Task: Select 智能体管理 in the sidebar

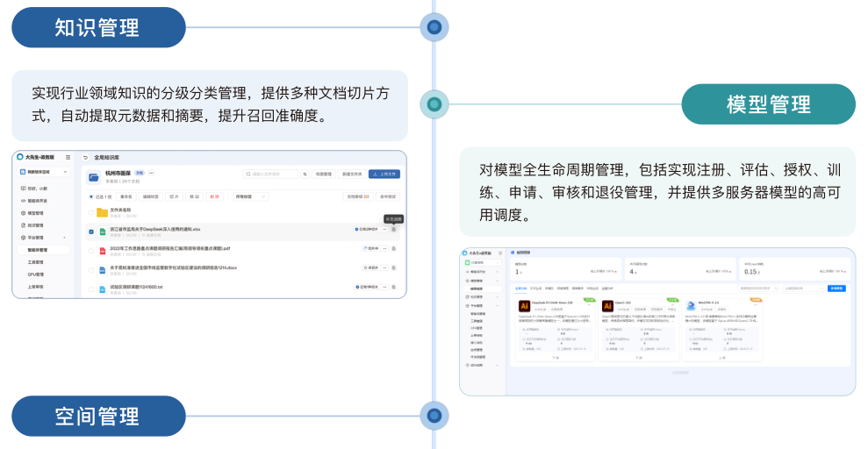Action: pos(39,250)
